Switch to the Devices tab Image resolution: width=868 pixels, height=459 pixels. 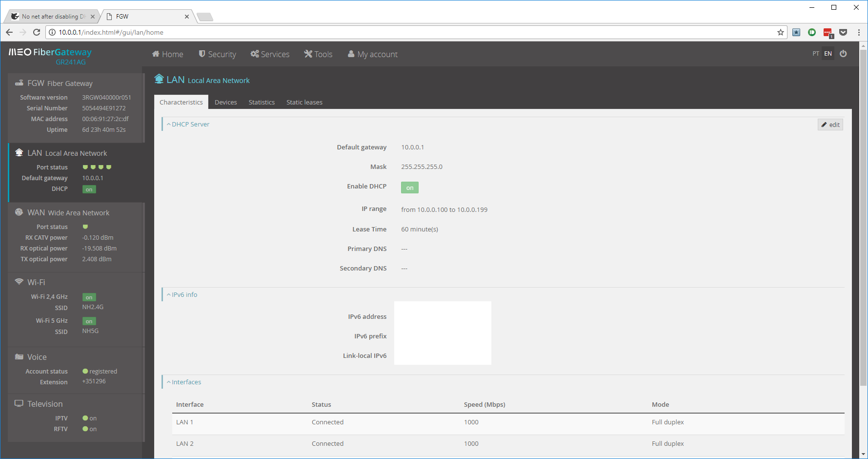[225, 102]
